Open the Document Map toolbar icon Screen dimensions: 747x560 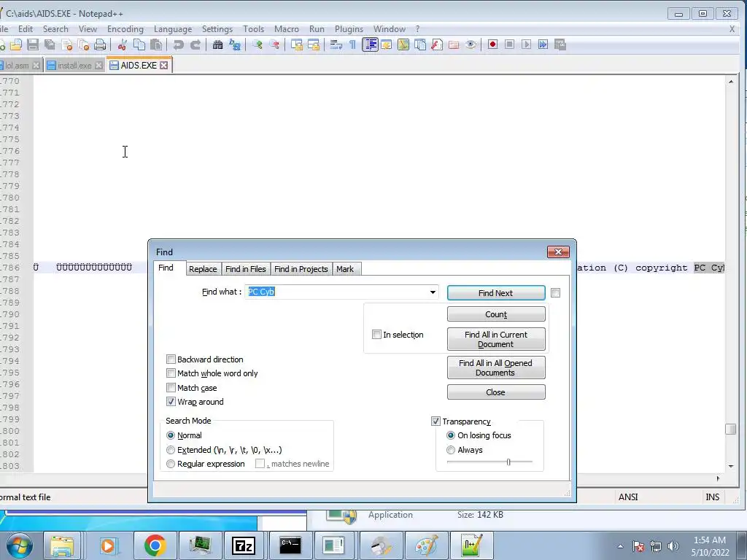coord(403,44)
